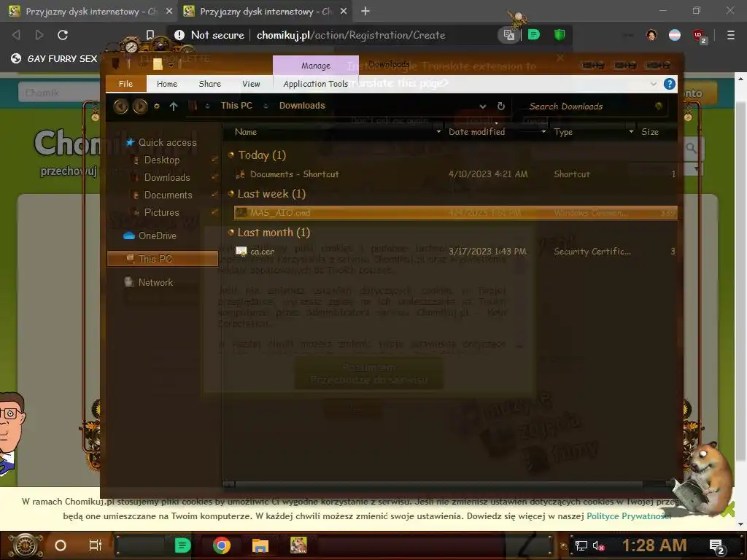This screenshot has width=747, height=560.
Task: Open Chrome from the taskbar
Action: [x=222, y=545]
